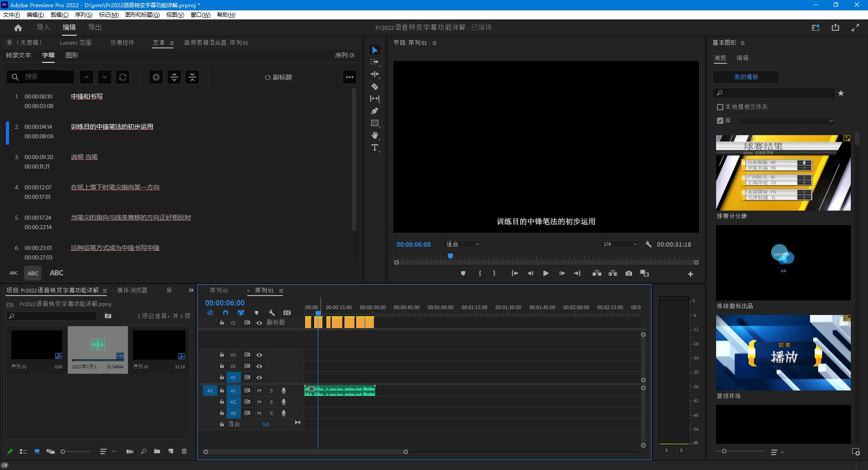This screenshot has height=470, width=868.
Task: Select the Slip tool
Action: (375, 99)
